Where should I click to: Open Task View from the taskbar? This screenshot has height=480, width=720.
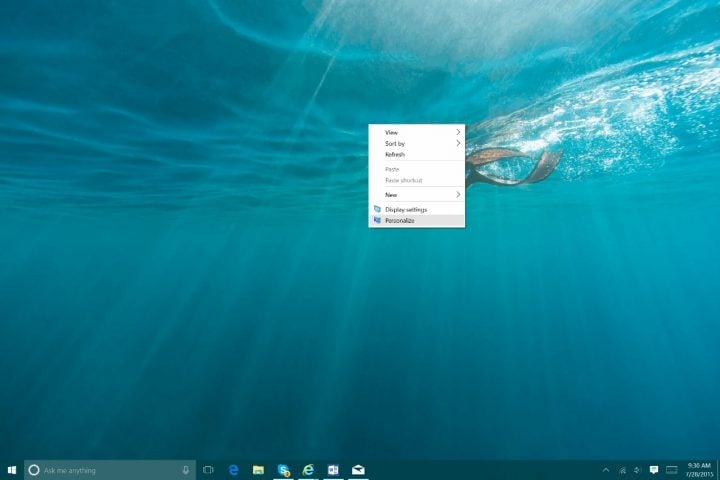(208, 470)
